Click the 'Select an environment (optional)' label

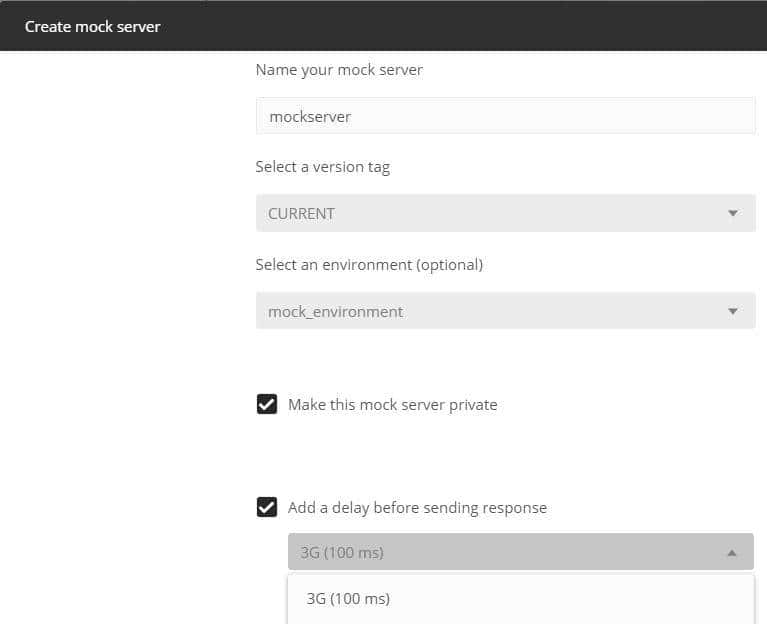click(x=369, y=265)
